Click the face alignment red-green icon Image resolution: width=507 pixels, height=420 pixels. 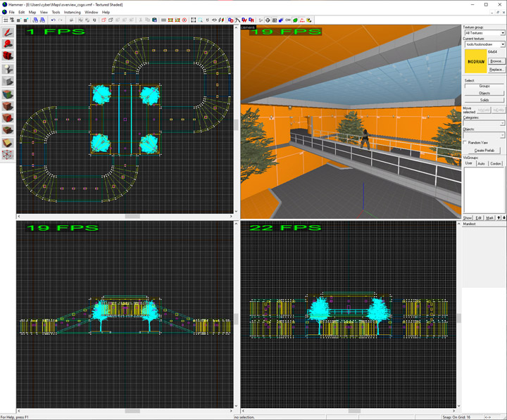(221, 20)
